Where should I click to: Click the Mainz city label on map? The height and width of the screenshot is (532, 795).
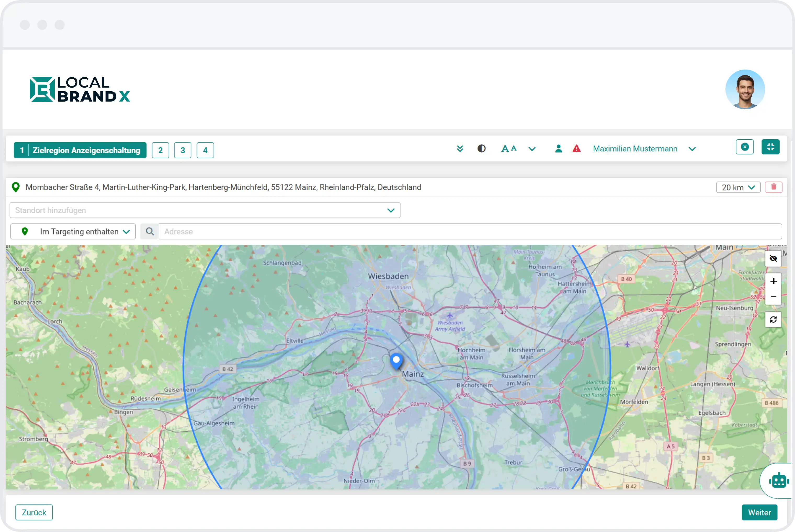(413, 374)
